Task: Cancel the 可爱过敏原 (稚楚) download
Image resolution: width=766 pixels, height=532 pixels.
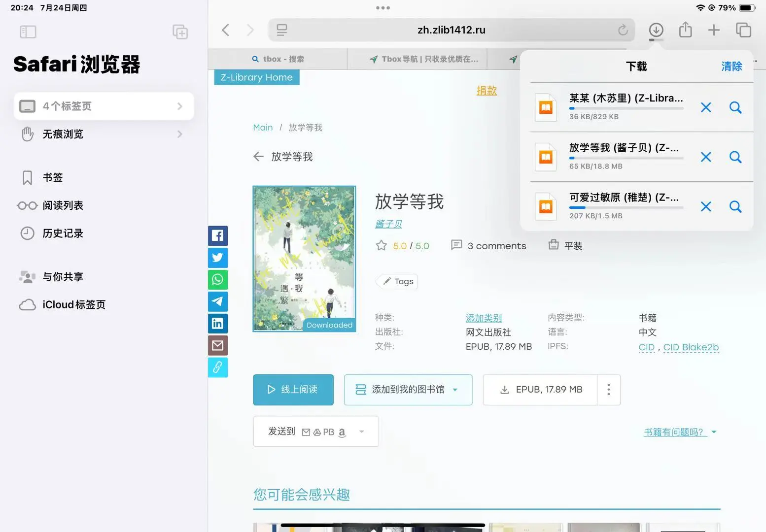Action: (706, 206)
